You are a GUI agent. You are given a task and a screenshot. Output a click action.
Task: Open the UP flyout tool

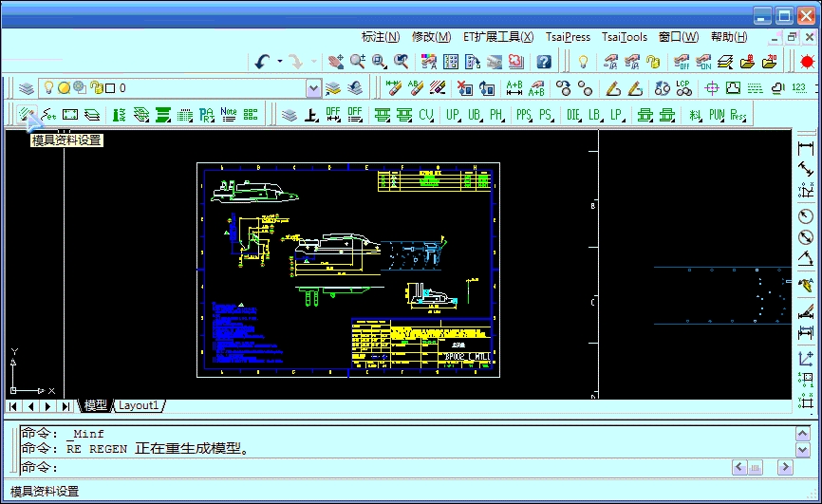[453, 114]
